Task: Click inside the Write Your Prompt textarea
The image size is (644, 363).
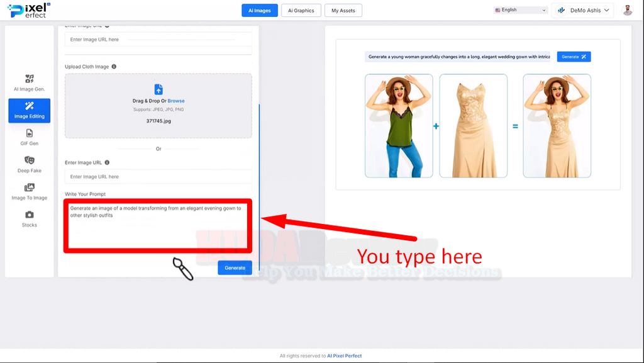Action: (x=158, y=225)
